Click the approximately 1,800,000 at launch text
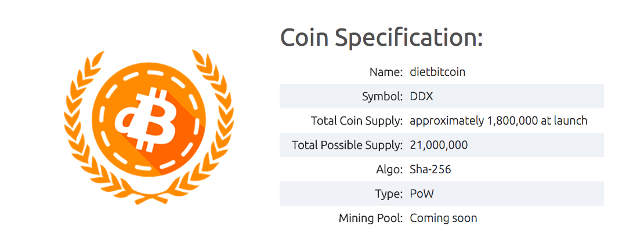The width and height of the screenshot is (644, 244). [x=498, y=121]
